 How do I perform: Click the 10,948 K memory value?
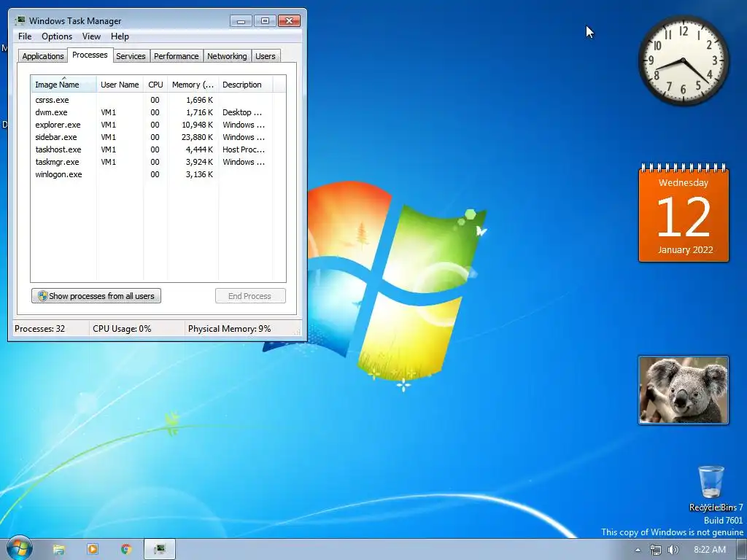coord(197,125)
